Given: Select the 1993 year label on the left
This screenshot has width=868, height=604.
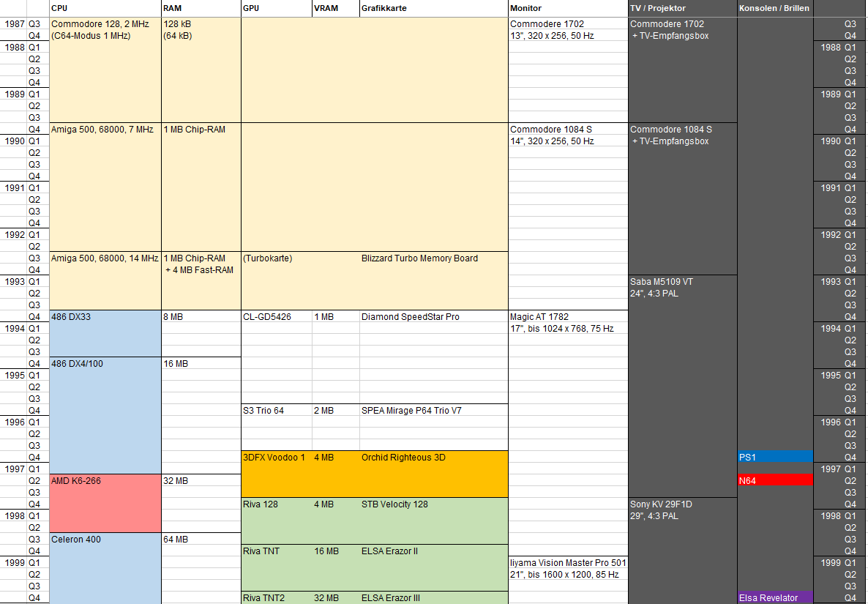Looking at the screenshot, I should [15, 281].
